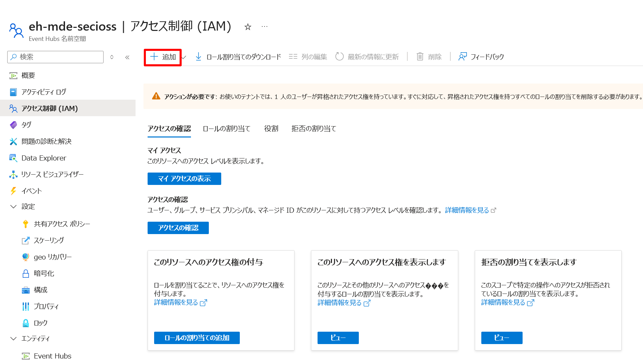
Task: Click the アクションが必要です warning message text
Action: click(403, 97)
